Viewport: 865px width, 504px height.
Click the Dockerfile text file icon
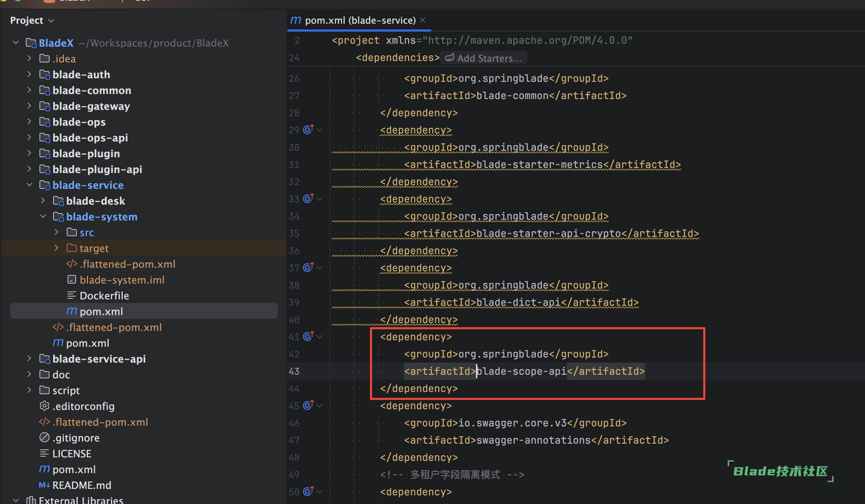(x=72, y=295)
